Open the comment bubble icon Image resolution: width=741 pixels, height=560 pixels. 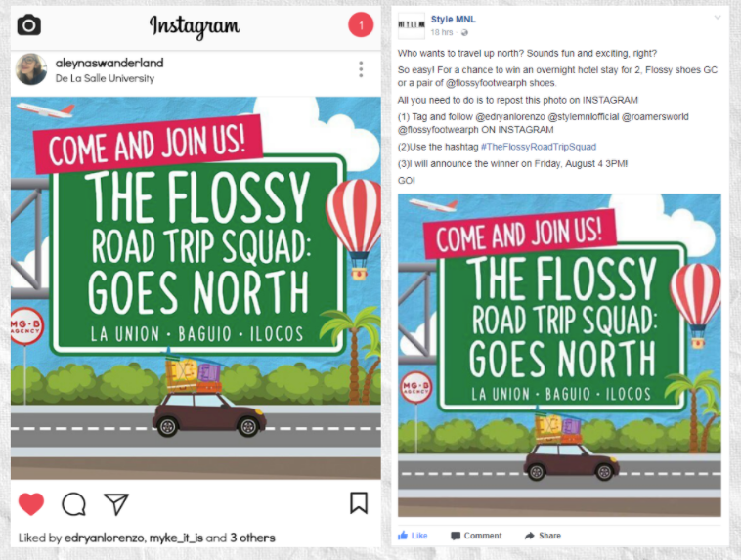pos(73,503)
